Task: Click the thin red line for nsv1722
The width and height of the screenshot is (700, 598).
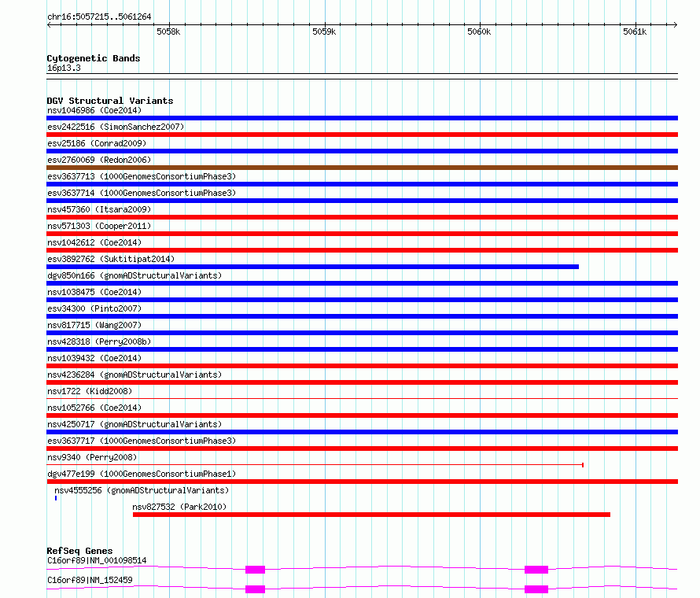Action: pyautogui.click(x=362, y=398)
